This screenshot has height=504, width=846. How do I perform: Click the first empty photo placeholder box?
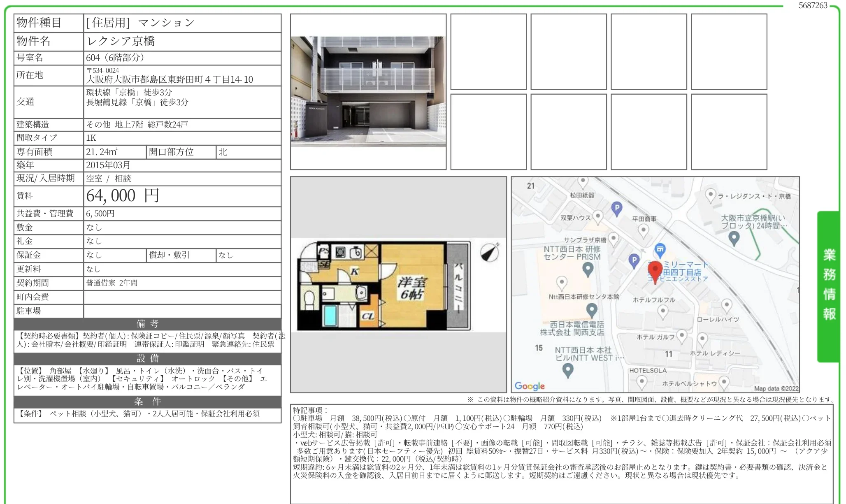[488, 52]
